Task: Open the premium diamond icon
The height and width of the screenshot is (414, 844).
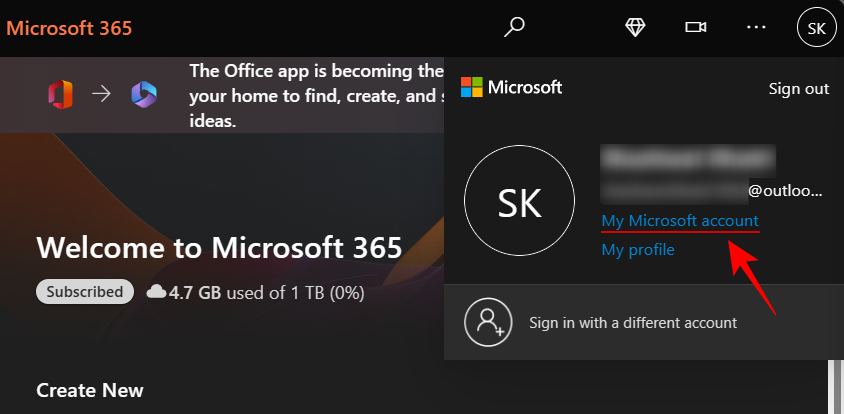Action: click(x=635, y=28)
